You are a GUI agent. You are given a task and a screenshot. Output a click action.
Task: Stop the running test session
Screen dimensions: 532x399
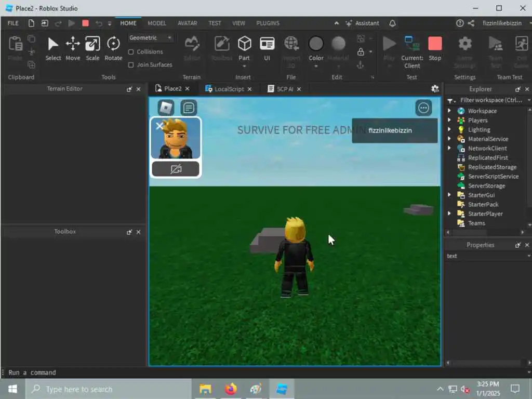(435, 49)
